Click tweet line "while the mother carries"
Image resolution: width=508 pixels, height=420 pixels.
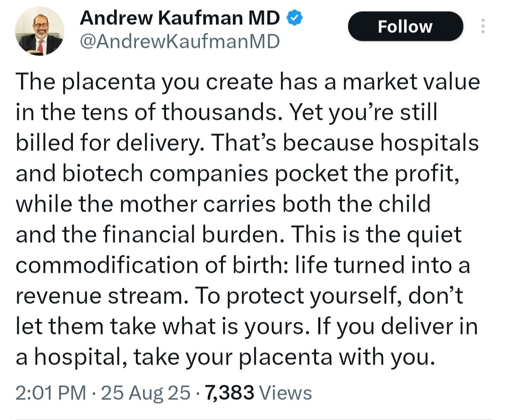[223, 205]
